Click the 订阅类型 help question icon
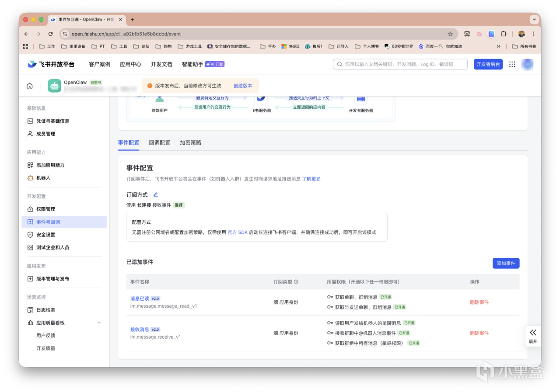This screenshot has height=392, width=560. (296, 282)
